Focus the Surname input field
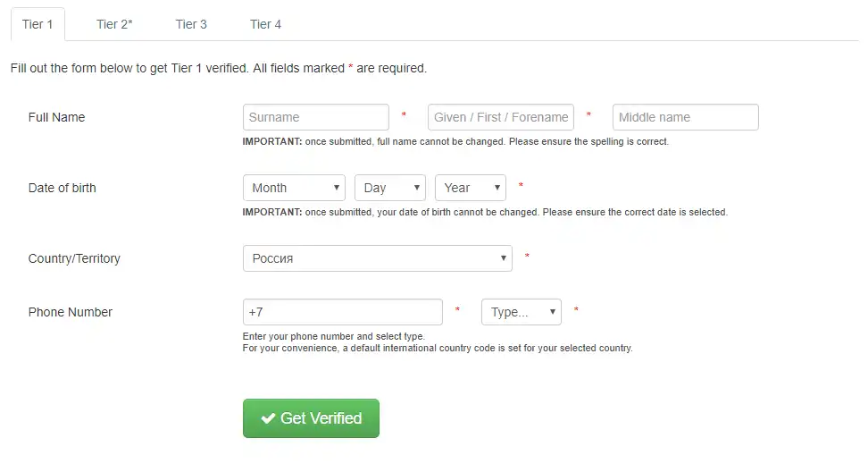 click(x=315, y=117)
